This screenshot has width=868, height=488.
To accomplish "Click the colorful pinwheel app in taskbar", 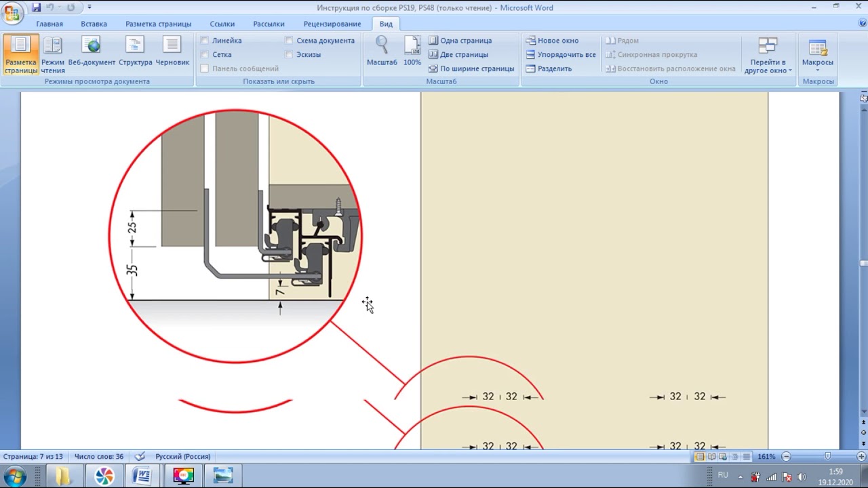I will [x=104, y=476].
